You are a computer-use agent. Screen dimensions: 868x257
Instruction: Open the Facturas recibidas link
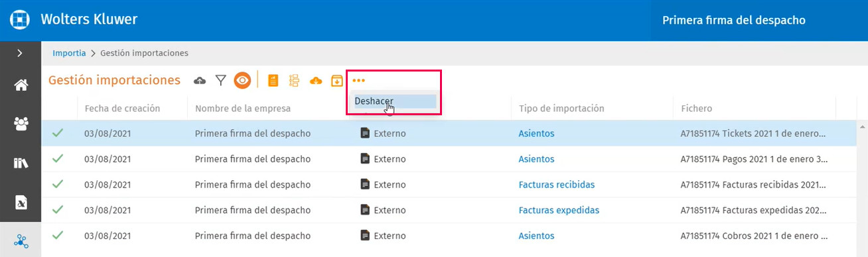click(557, 185)
